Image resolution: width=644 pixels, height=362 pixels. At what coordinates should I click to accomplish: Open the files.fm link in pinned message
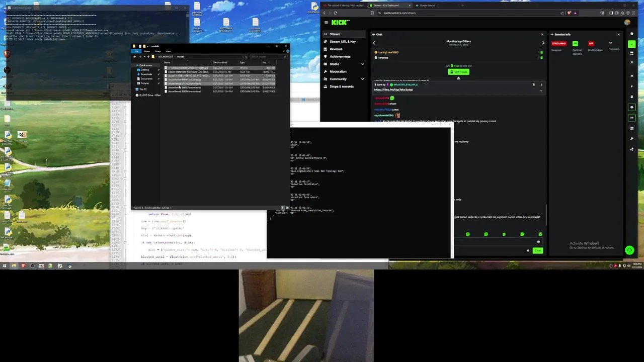[x=393, y=89]
